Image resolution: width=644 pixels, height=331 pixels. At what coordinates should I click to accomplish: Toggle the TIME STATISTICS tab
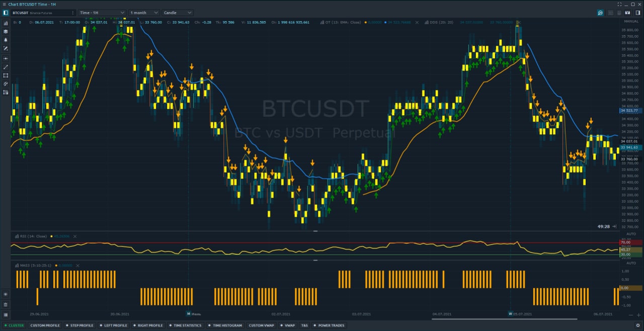coord(185,325)
